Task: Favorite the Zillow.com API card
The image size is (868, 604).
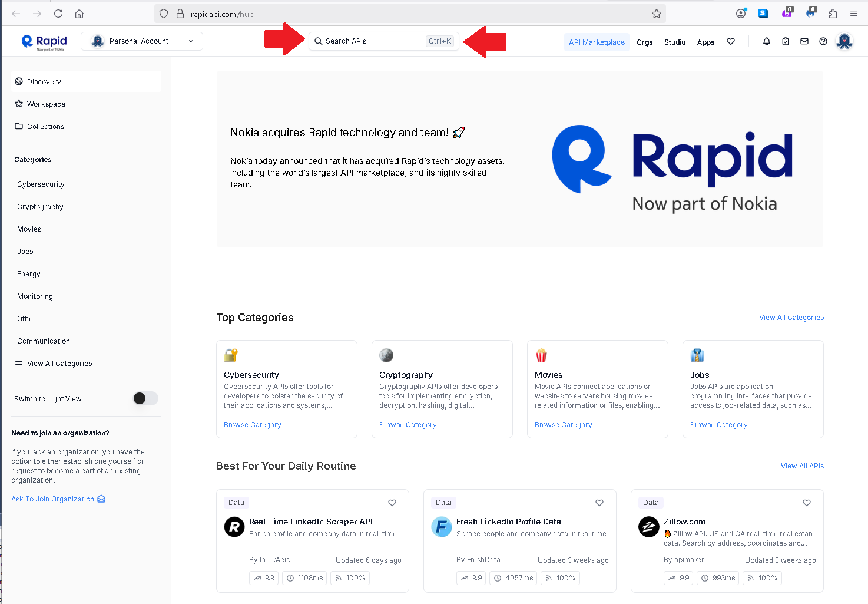Action: tap(807, 503)
